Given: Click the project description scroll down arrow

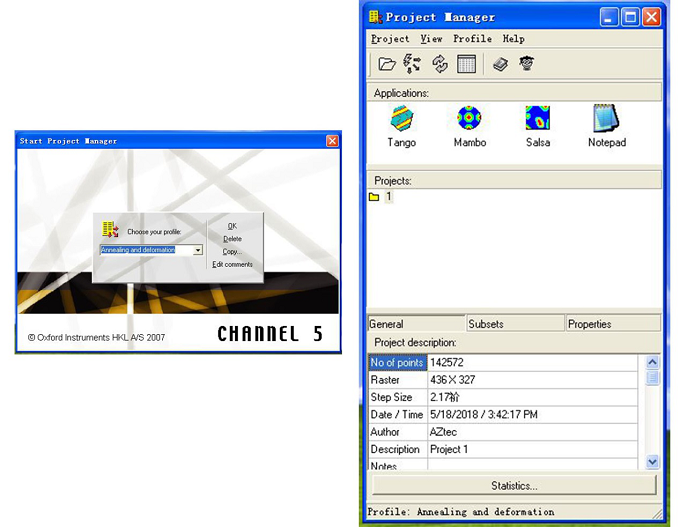Looking at the screenshot, I should [x=653, y=461].
